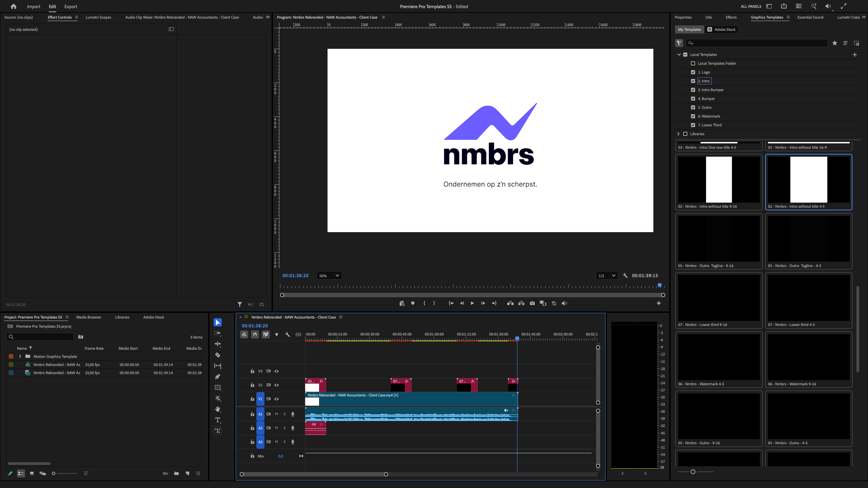Select the Hand tool
Screen dimensions: 868x488
point(218,409)
